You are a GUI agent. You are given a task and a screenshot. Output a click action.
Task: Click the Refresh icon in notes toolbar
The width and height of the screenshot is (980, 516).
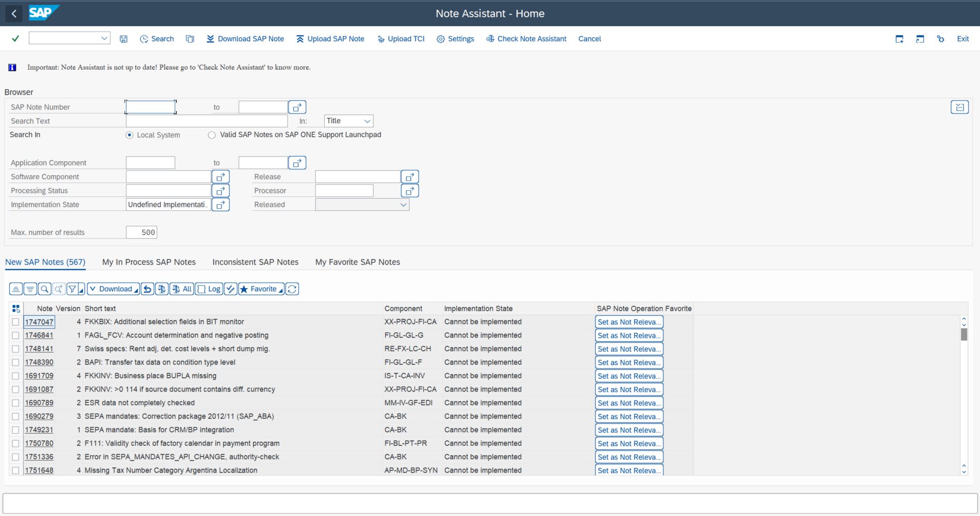point(292,289)
